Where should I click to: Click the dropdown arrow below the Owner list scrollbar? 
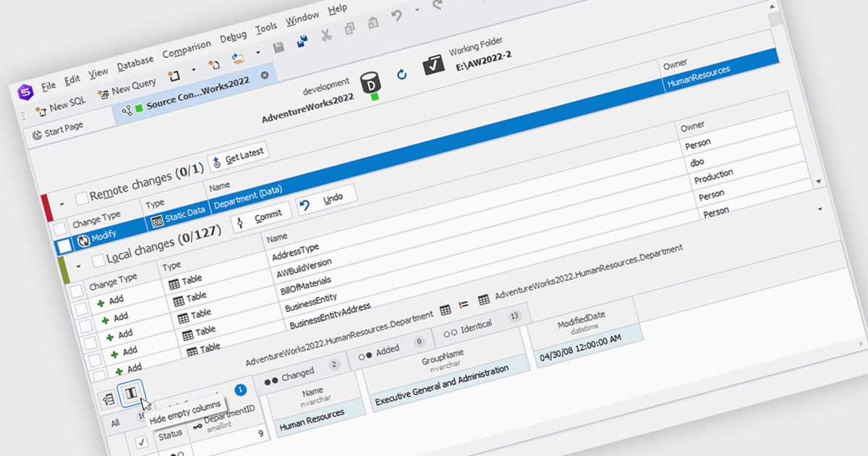point(820,208)
